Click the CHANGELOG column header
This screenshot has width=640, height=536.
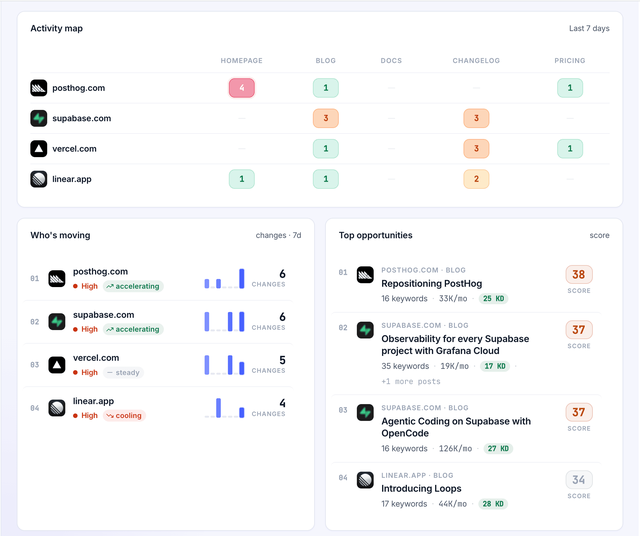click(x=476, y=60)
